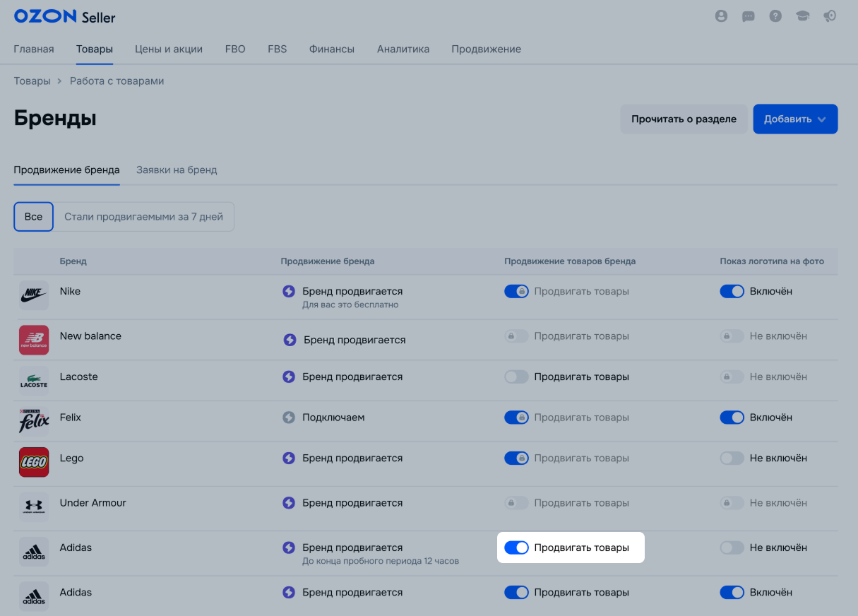Enable logo display toggle for Lego

[732, 458]
